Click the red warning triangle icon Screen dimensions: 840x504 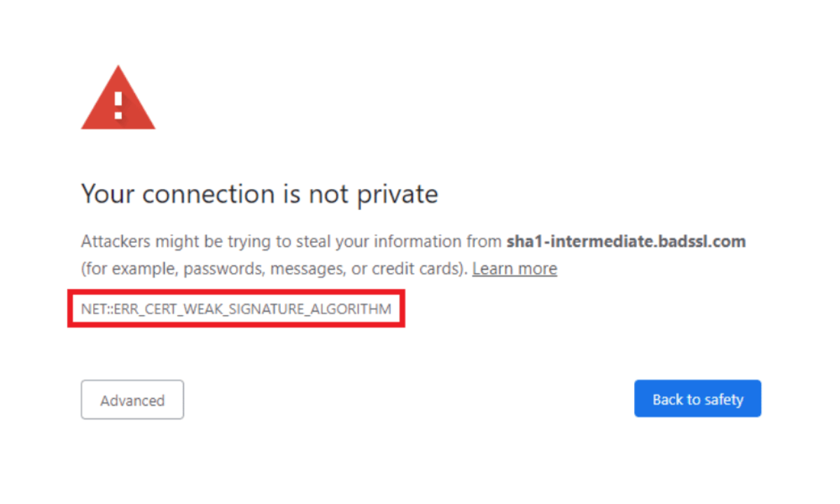pos(118,98)
